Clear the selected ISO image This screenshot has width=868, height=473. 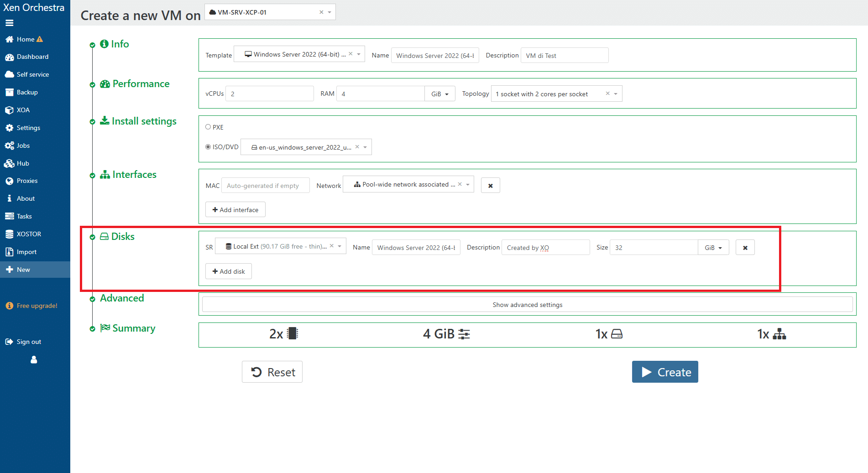357,147
